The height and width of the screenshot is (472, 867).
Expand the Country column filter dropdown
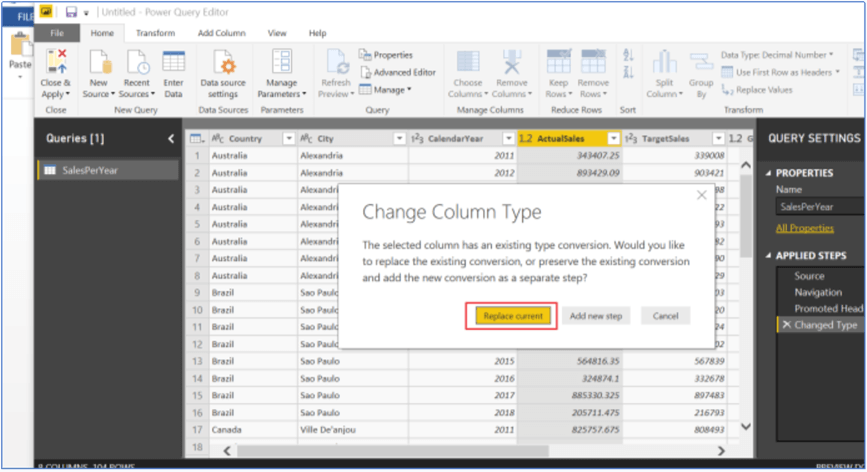pos(289,139)
